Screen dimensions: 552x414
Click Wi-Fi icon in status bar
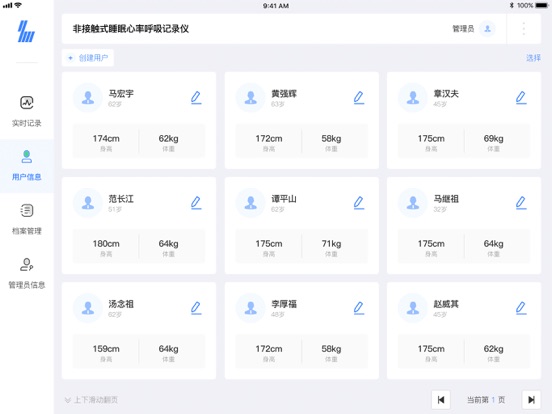[18, 5]
